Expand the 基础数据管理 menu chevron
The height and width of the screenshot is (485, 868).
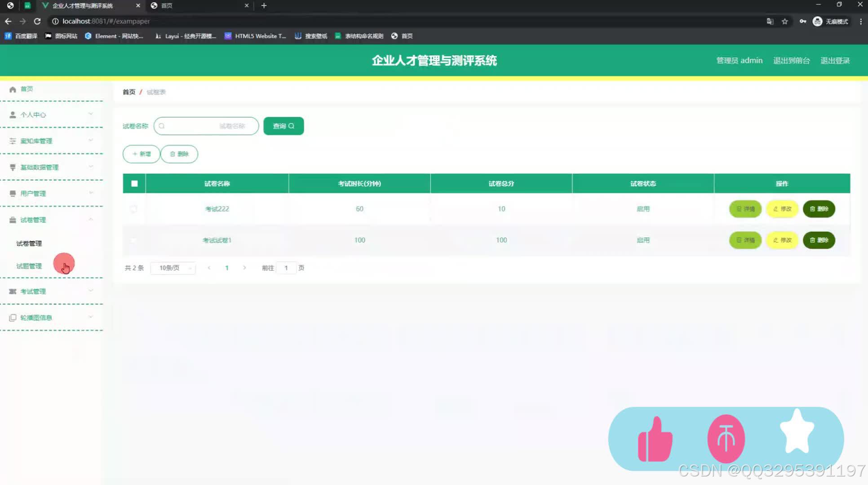[x=91, y=167]
